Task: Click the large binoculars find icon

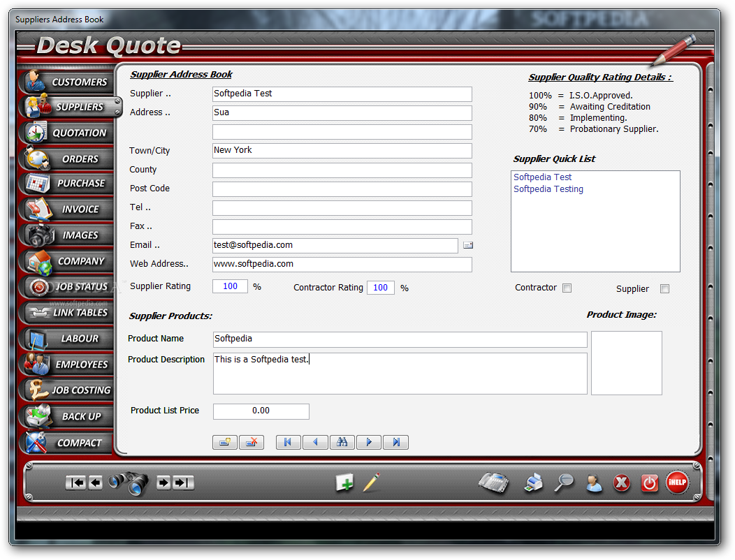Action: pyautogui.click(x=129, y=482)
